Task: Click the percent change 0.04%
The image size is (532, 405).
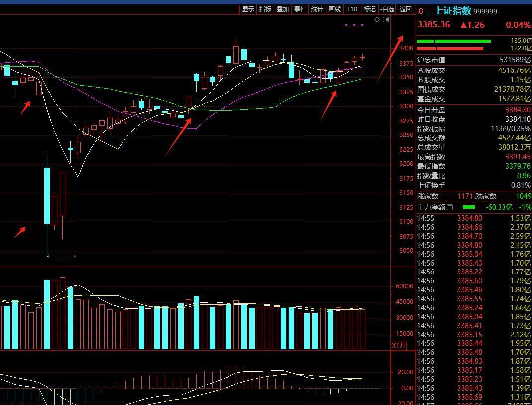Action: coord(518,25)
